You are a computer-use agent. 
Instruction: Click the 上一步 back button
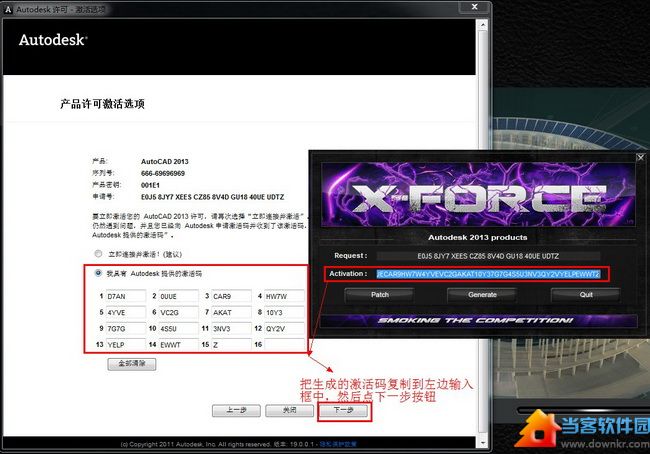point(236,410)
